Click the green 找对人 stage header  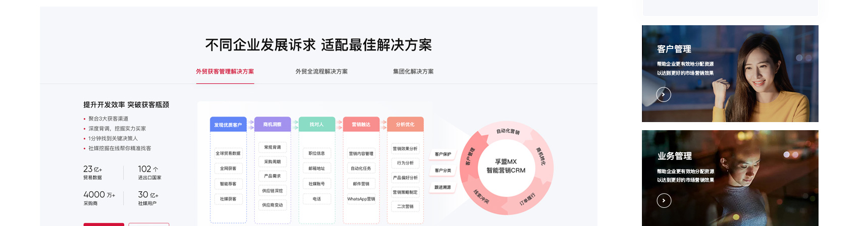click(317, 124)
